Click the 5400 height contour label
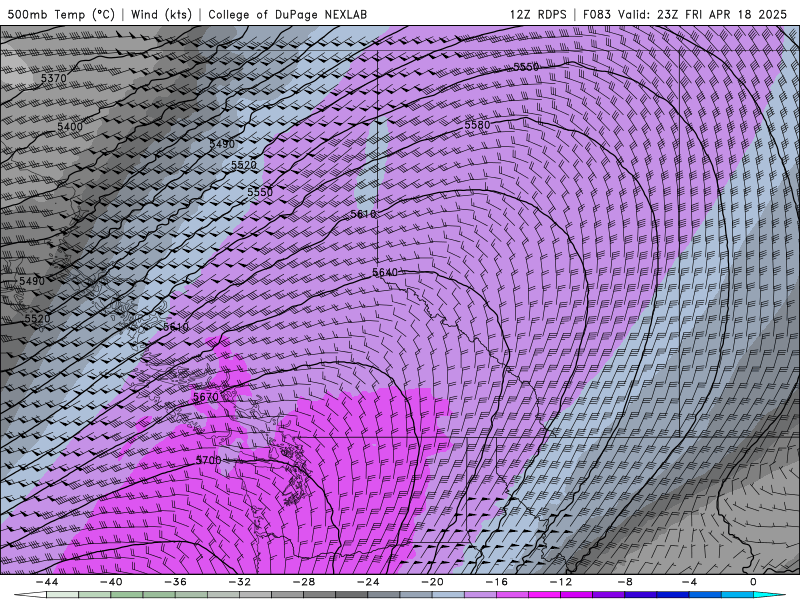Image resolution: width=800 pixels, height=600 pixels. (70, 126)
